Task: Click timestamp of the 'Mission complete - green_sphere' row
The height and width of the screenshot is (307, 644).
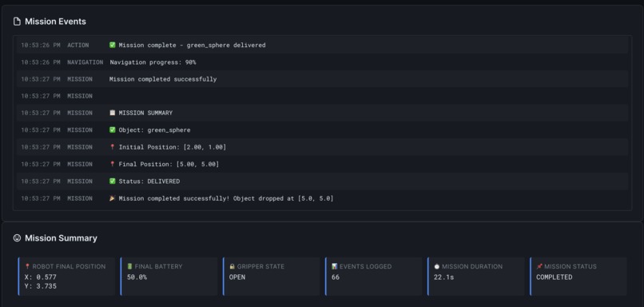Action: pos(41,46)
